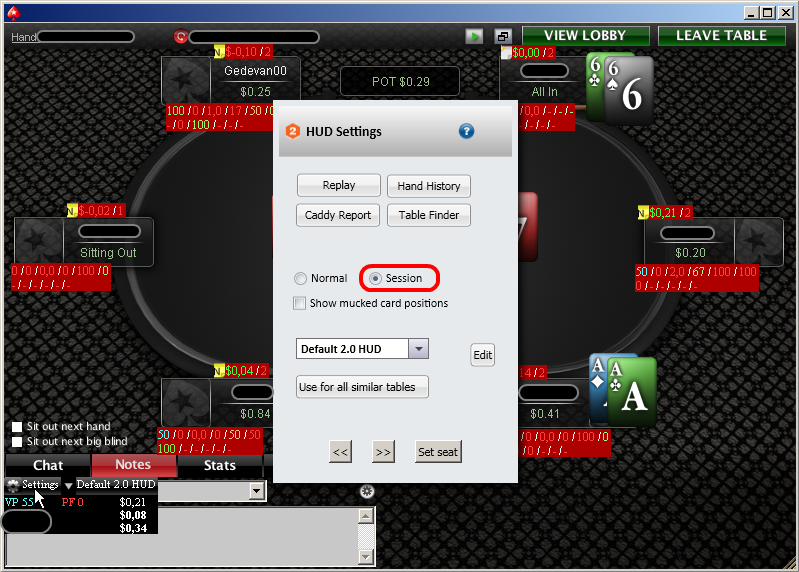
Task: Minimize the poker table window
Action: pos(750,12)
